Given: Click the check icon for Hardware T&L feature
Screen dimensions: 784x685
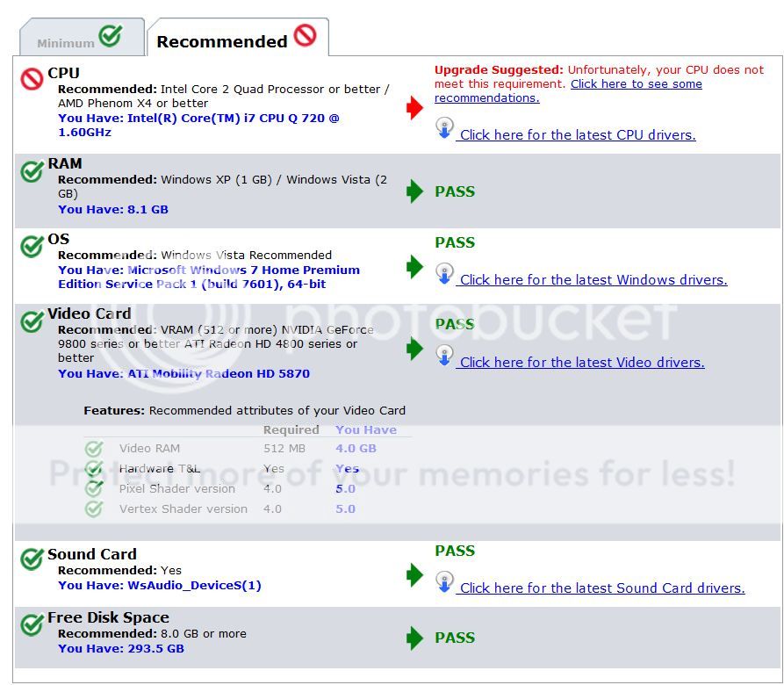Looking at the screenshot, I should click(x=93, y=468).
